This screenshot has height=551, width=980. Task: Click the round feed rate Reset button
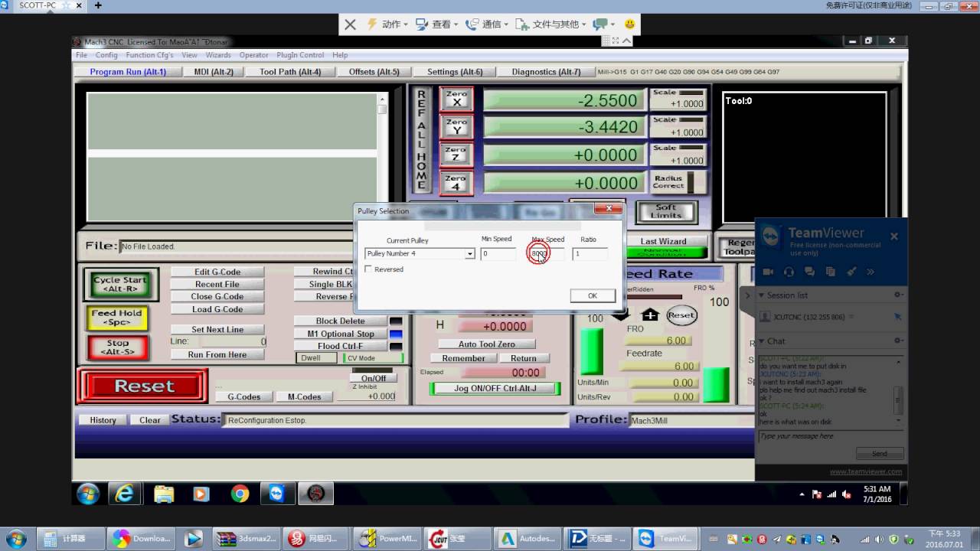pyautogui.click(x=681, y=315)
